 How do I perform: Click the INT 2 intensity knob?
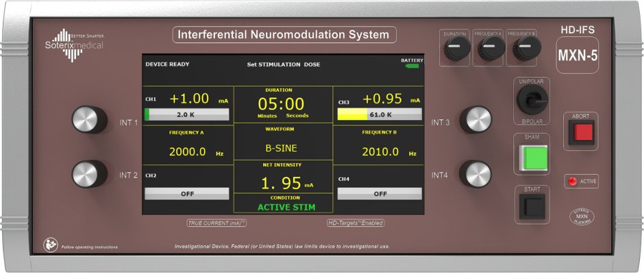(x=89, y=174)
